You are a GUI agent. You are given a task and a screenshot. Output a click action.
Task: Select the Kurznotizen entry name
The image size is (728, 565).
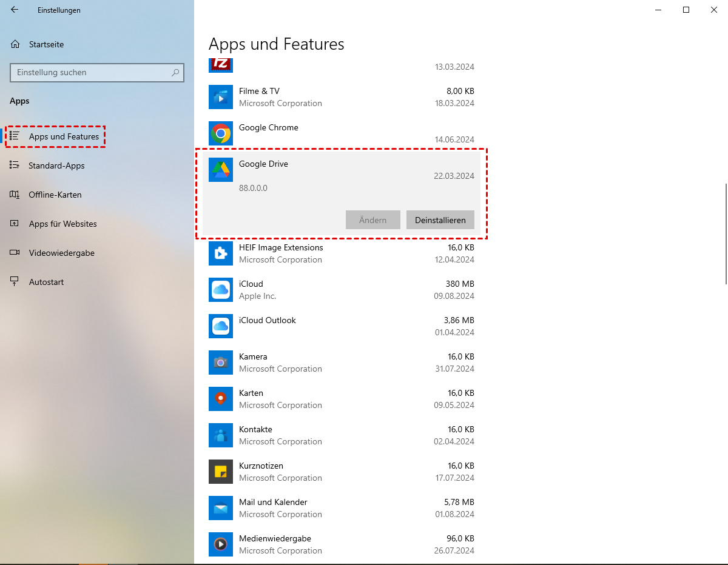(x=261, y=466)
